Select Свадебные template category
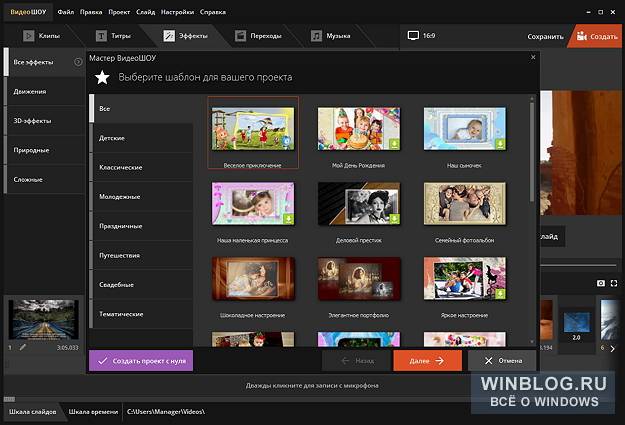625x425 pixels. pos(141,285)
